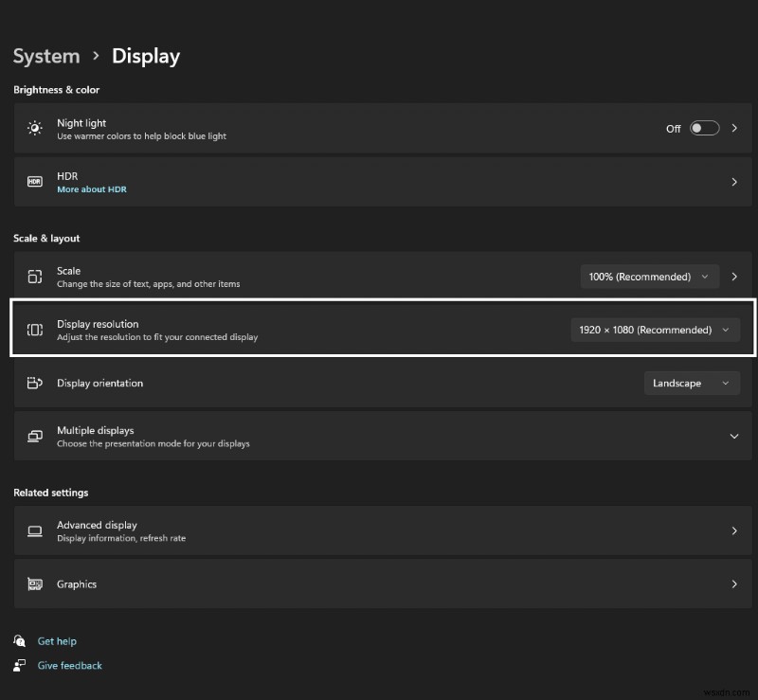Click the Give feedback icon
This screenshot has width=758, height=700.
(x=19, y=665)
